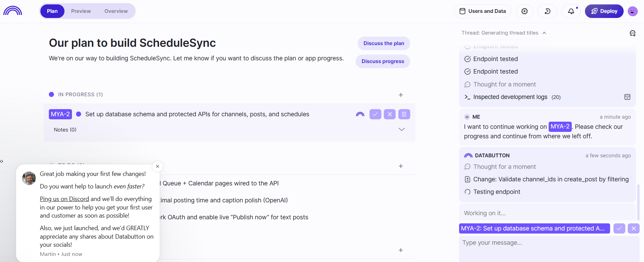
Task: Click the MYA-2 tag in the ME message
Action: [x=560, y=127]
